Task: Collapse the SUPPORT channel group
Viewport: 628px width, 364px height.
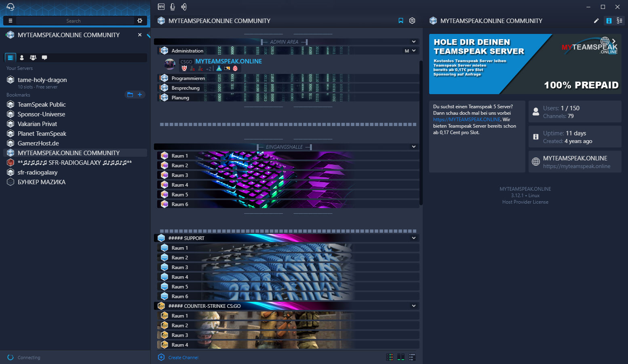Action: point(413,238)
